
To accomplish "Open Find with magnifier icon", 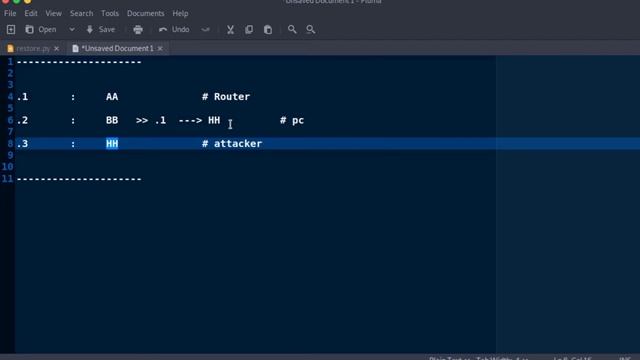I will pyautogui.click(x=292, y=29).
